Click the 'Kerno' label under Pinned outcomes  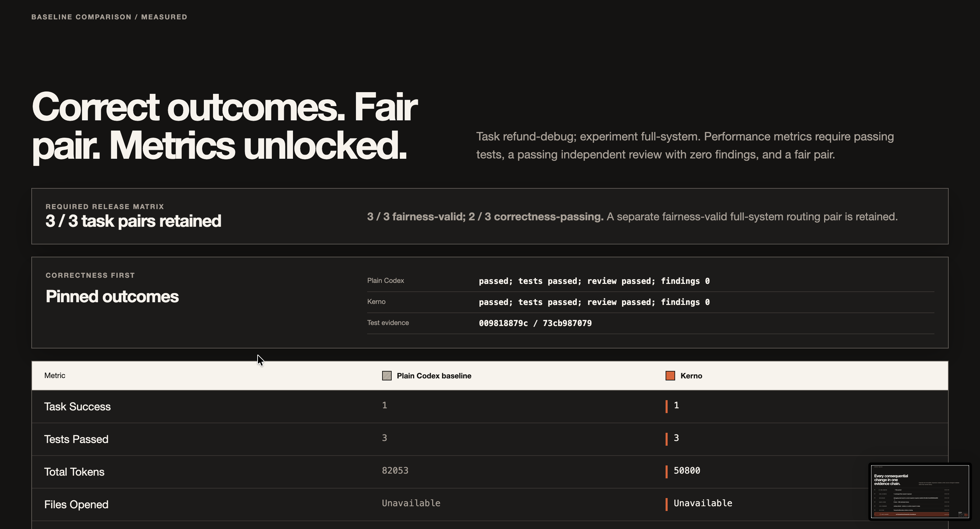[376, 302]
